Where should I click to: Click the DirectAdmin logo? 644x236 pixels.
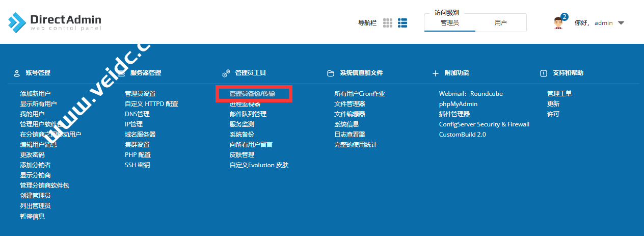pyautogui.click(x=55, y=22)
